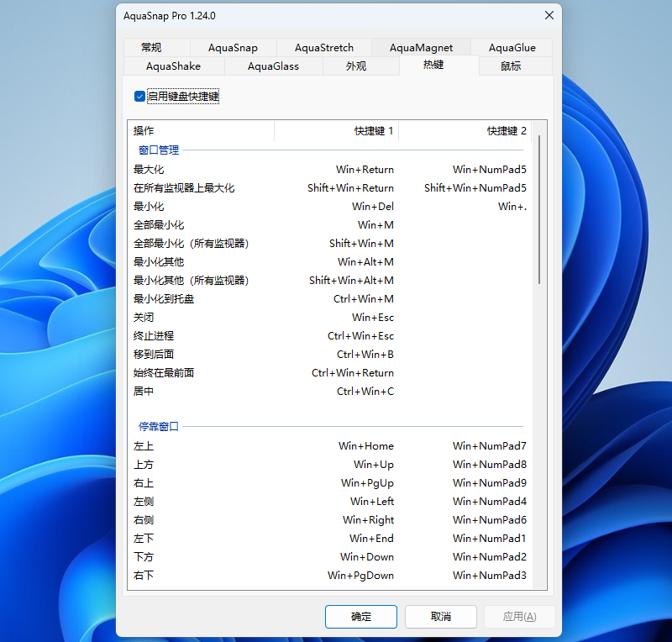
Task: Select the 居中 row
Action: (x=330, y=391)
